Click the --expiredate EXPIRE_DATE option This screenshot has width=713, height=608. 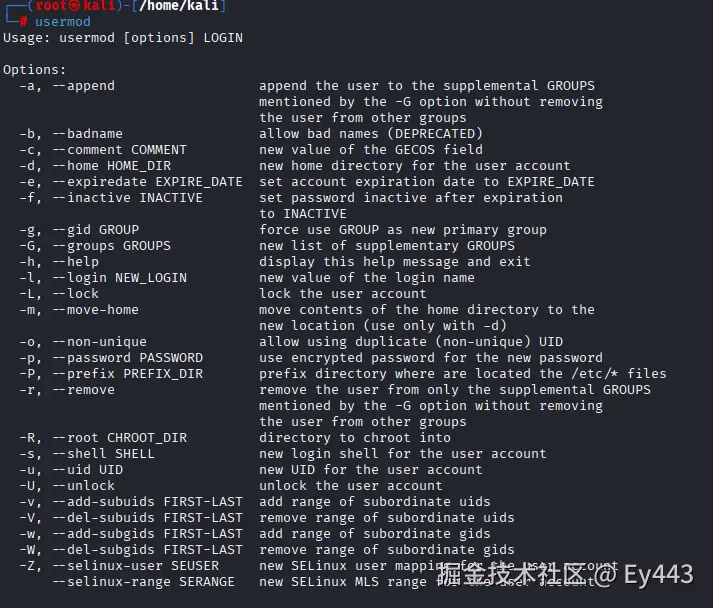coord(147,182)
